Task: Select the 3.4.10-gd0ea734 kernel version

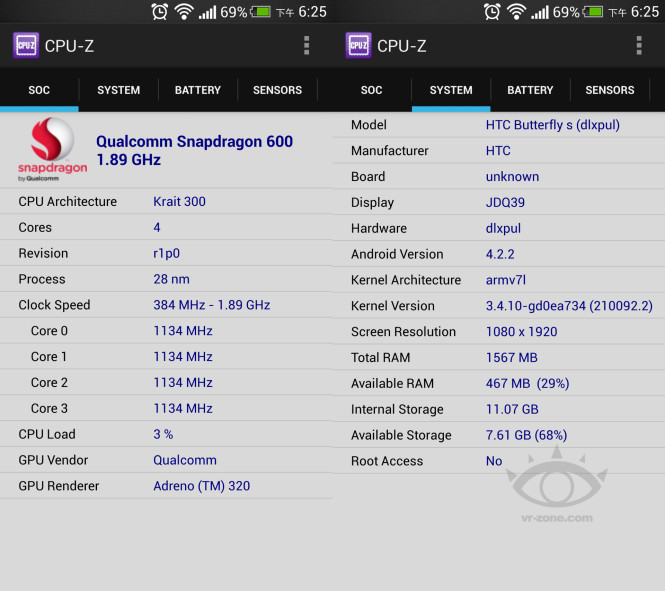Action: click(569, 306)
